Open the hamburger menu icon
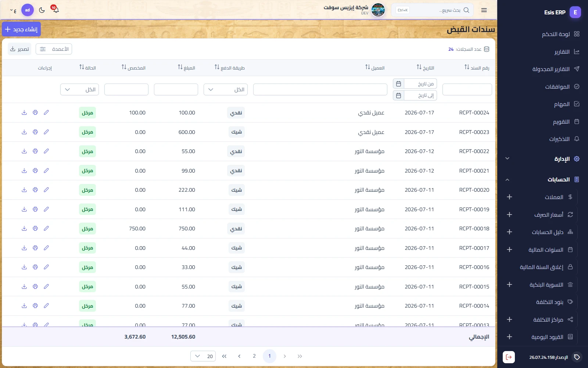 484,10
